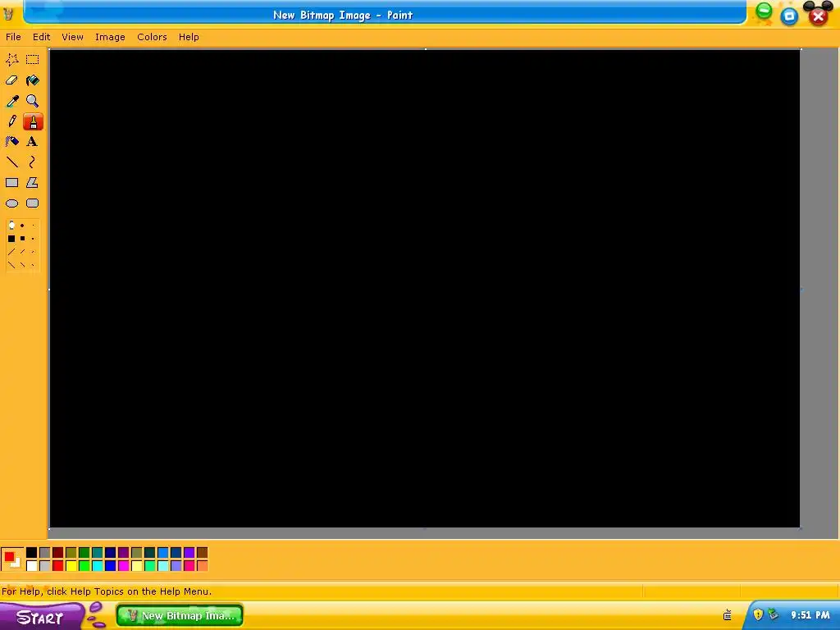The image size is (840, 630).
Task: Select the rectangular Select tool
Action: click(x=33, y=59)
